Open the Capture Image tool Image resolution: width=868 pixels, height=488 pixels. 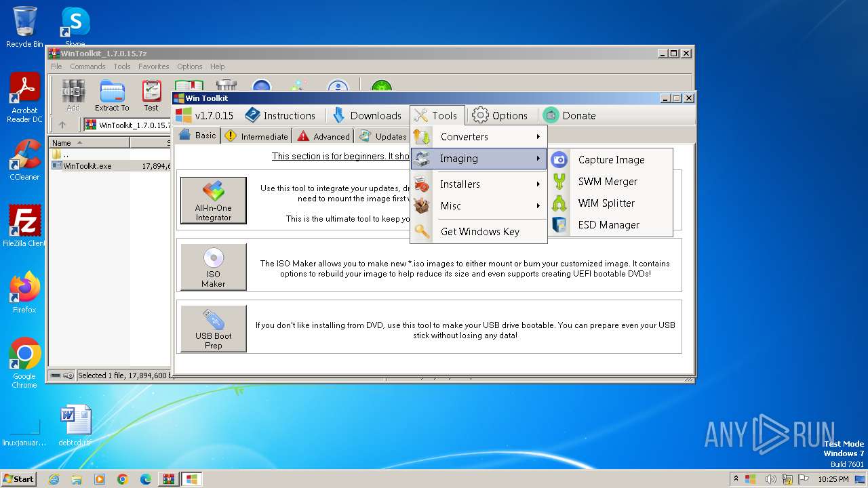click(611, 160)
